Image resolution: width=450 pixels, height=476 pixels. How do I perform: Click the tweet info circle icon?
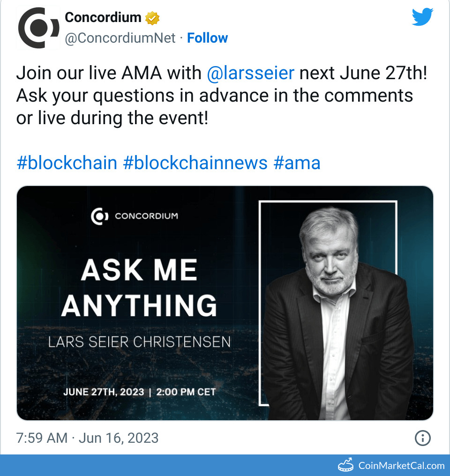(422, 438)
